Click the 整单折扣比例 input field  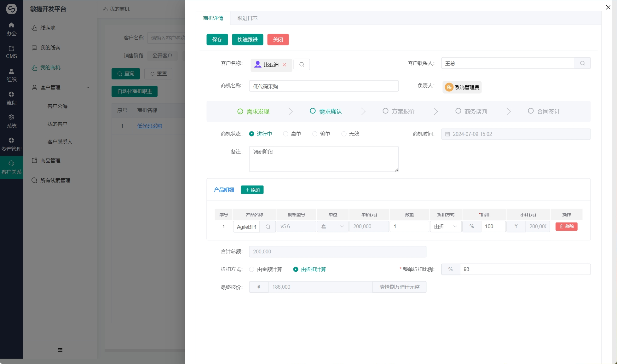tap(525, 269)
